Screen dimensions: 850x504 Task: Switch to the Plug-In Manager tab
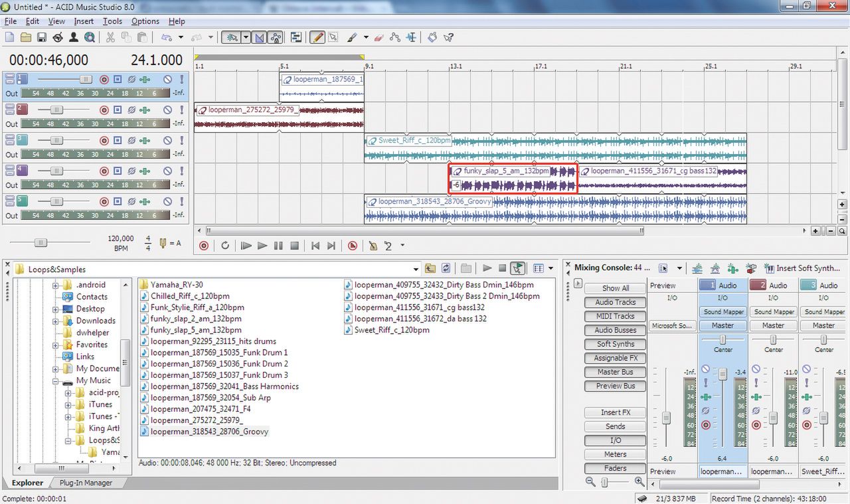pyautogui.click(x=86, y=483)
